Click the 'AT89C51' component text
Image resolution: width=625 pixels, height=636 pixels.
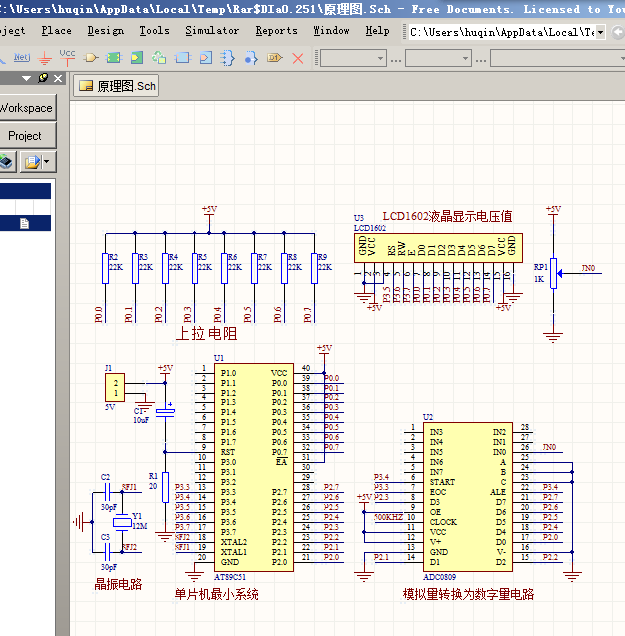tap(230, 577)
